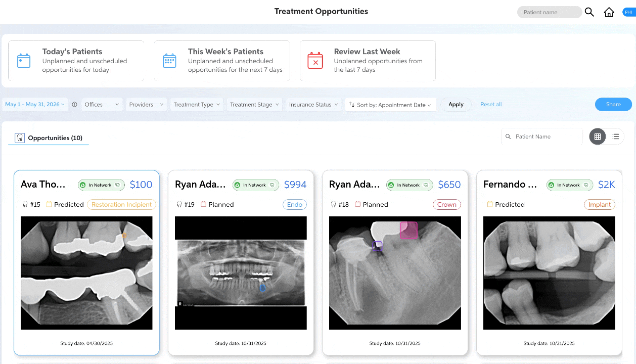Click Predicted calendar icon on Ava card
This screenshot has height=364, width=636.
[49, 205]
